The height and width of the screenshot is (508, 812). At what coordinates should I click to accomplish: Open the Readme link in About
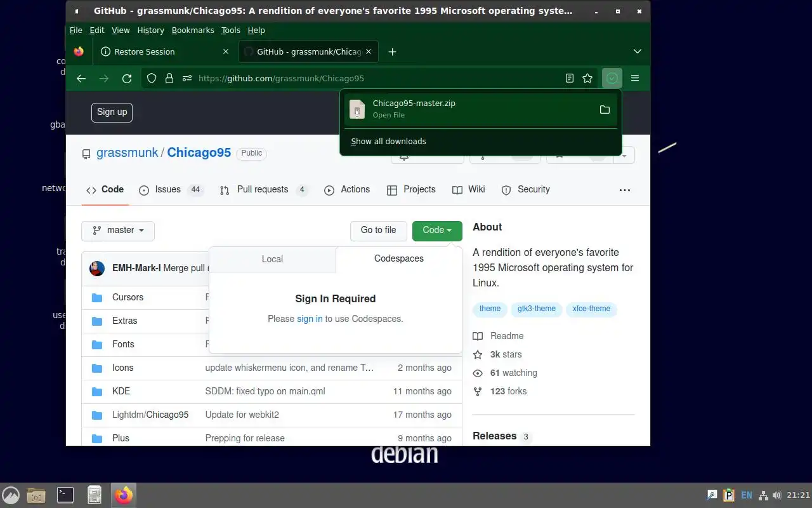[499, 336]
